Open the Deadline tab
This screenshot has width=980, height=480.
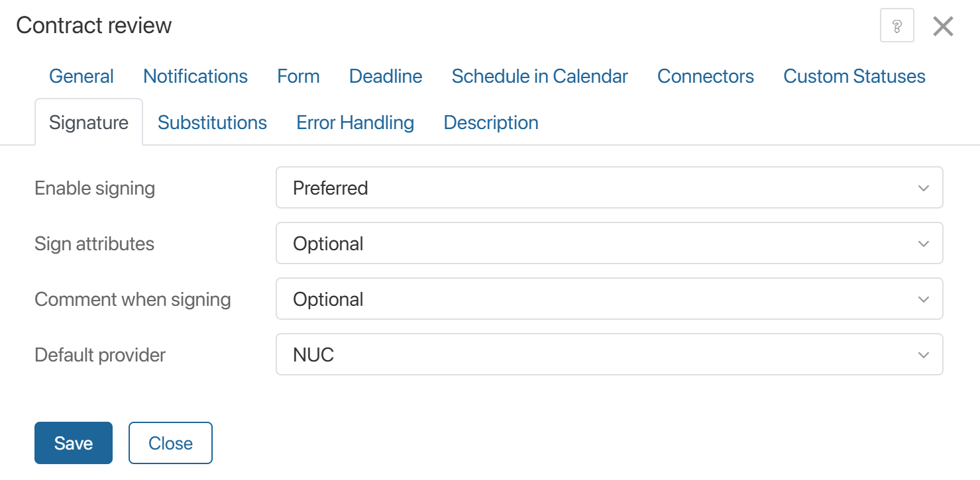click(386, 76)
